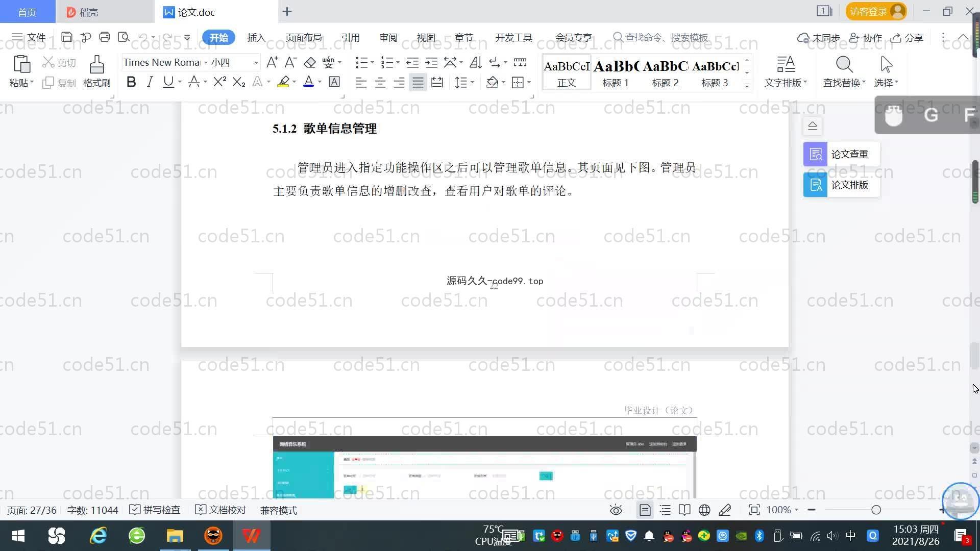Click the zoom slider handle

876,510
